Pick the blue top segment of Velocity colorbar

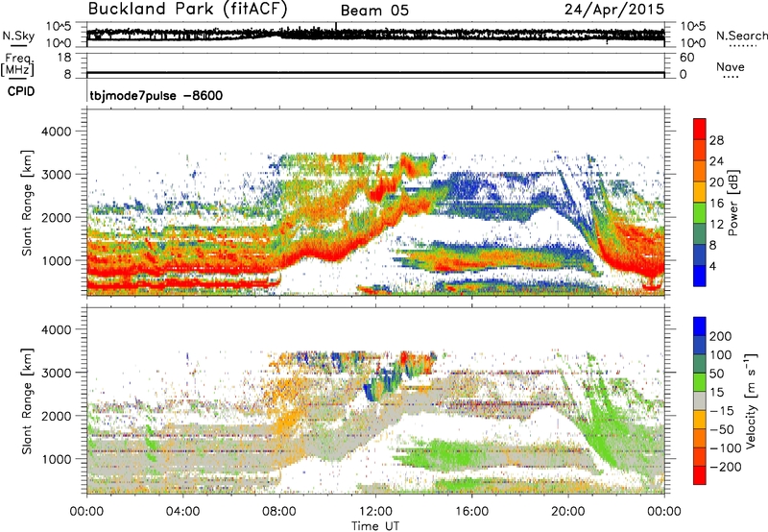click(x=700, y=326)
